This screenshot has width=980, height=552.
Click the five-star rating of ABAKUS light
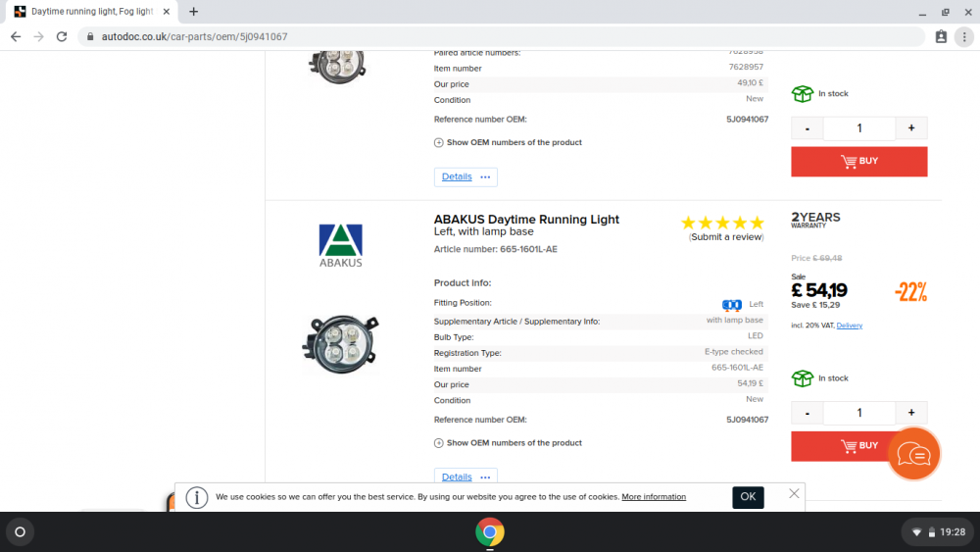click(x=722, y=223)
